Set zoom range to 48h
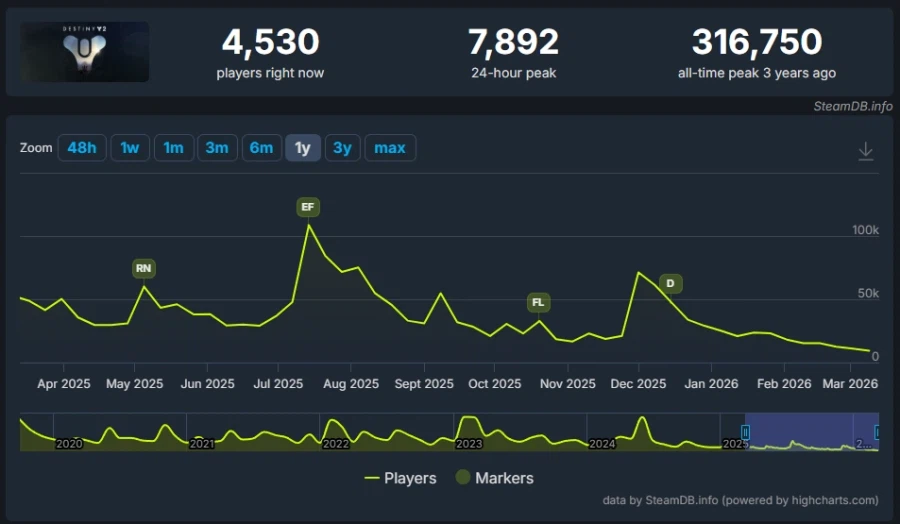Image resolution: width=900 pixels, height=524 pixels. [x=82, y=148]
